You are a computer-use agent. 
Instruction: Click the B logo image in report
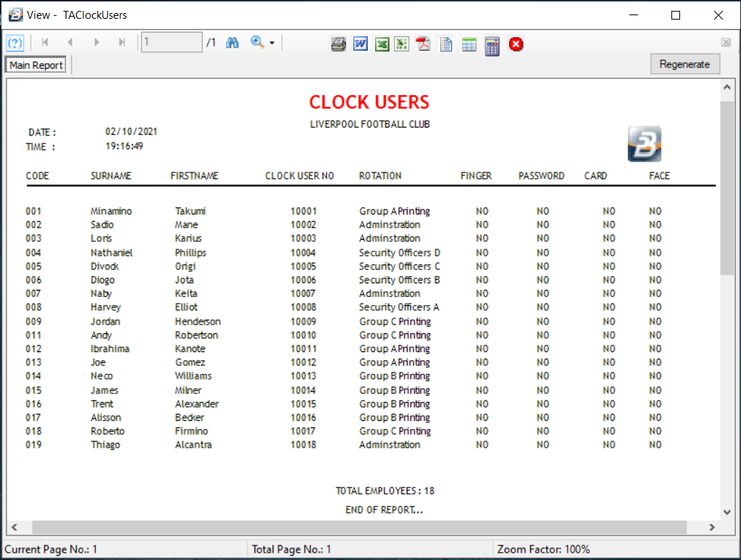644,144
